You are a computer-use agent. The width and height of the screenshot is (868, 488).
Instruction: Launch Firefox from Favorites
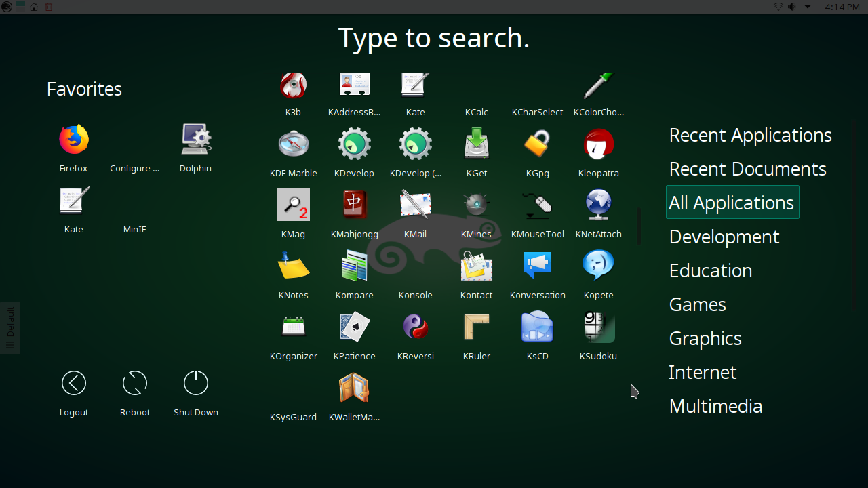(x=73, y=143)
